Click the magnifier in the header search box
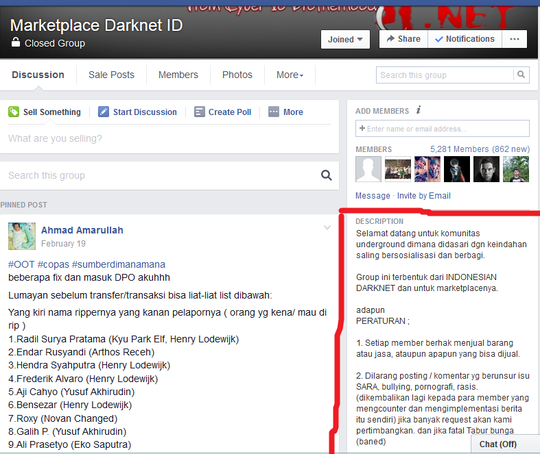 click(x=521, y=75)
